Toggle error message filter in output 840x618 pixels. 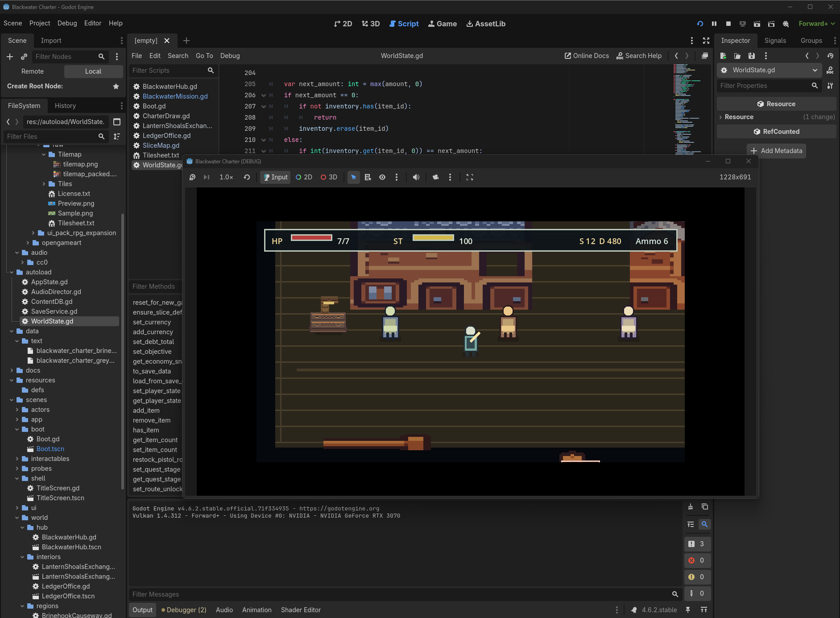click(697, 560)
